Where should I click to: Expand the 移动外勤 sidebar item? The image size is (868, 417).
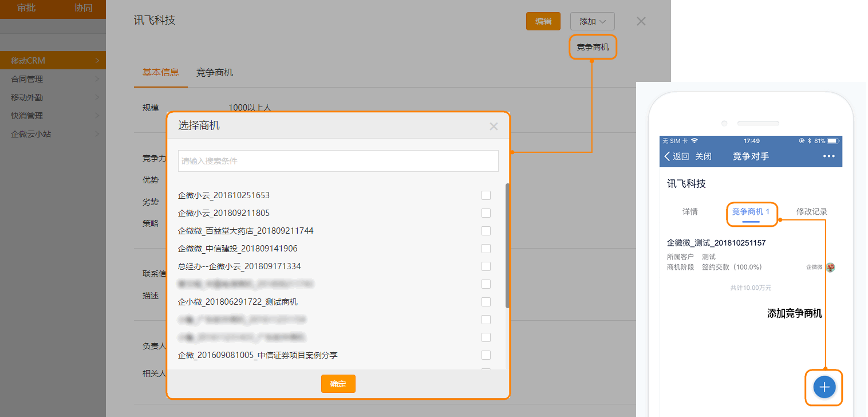(x=53, y=97)
